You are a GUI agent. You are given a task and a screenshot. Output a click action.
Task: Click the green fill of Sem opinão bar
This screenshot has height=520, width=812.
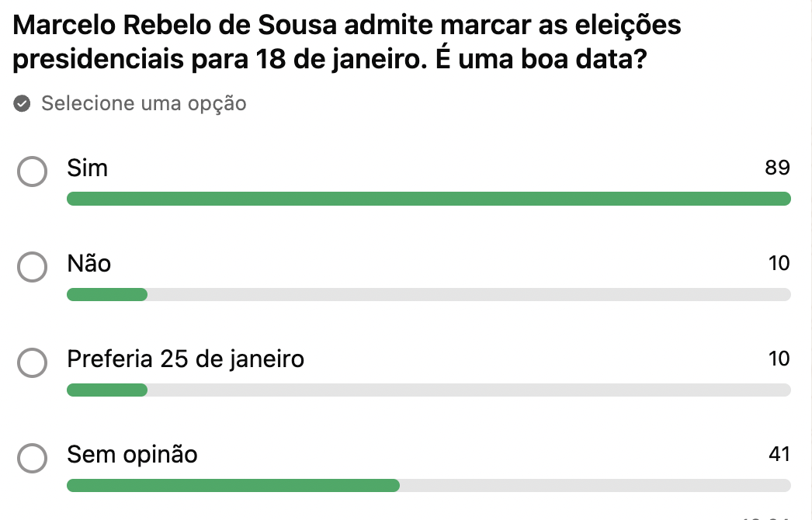coord(233,486)
